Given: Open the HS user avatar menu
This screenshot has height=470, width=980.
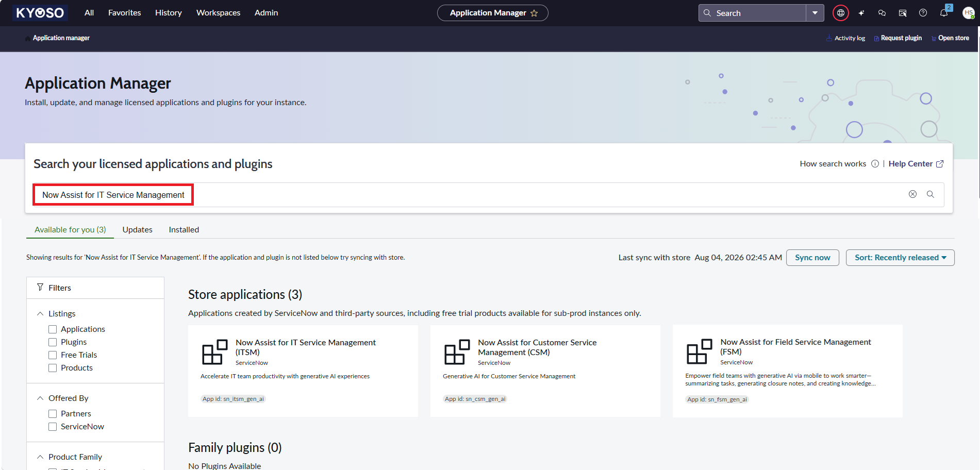Looking at the screenshot, I should (969, 13).
